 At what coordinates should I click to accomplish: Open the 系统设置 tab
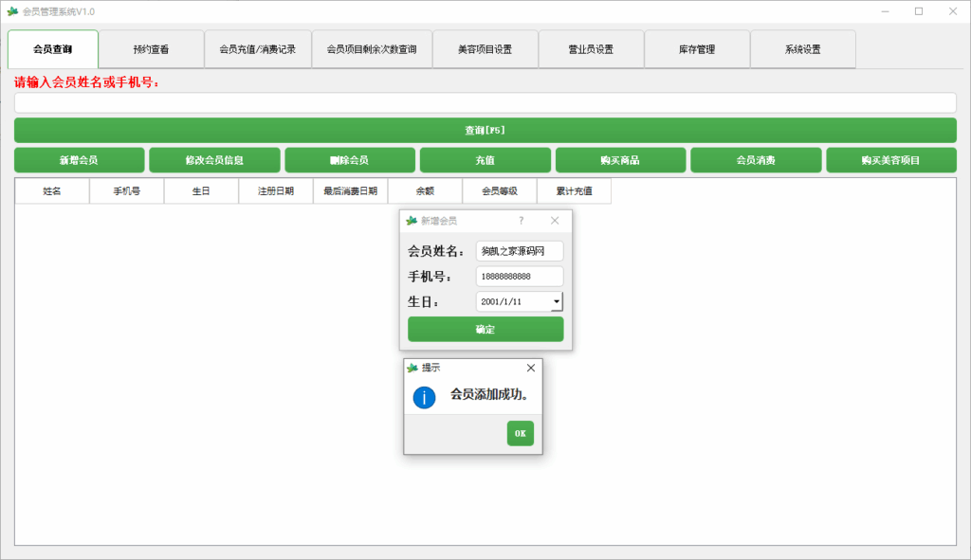click(x=802, y=48)
